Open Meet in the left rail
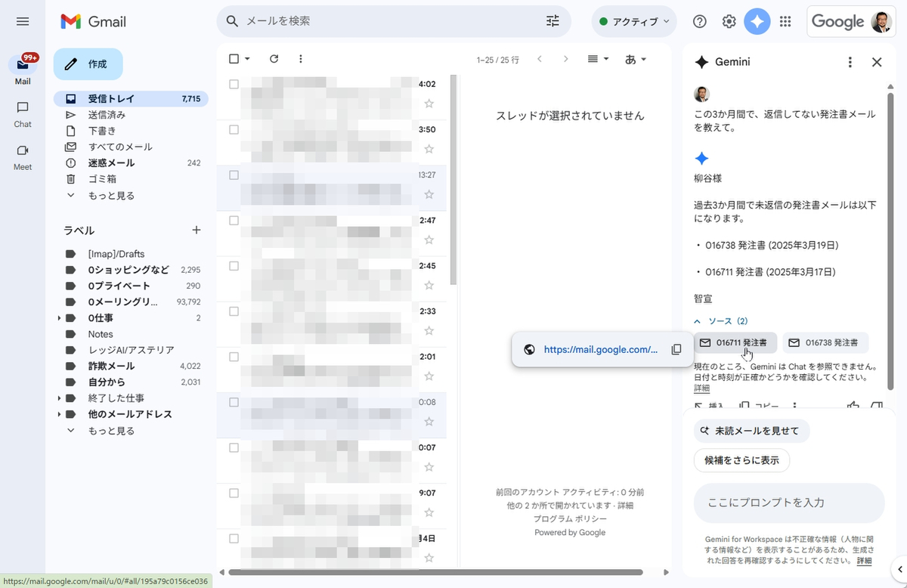The width and height of the screenshot is (907, 588). coord(23,156)
